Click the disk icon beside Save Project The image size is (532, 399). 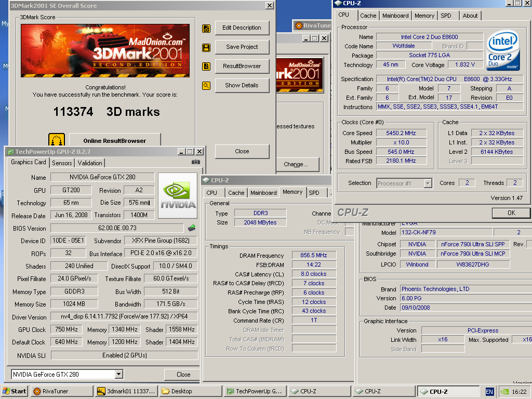click(x=206, y=47)
